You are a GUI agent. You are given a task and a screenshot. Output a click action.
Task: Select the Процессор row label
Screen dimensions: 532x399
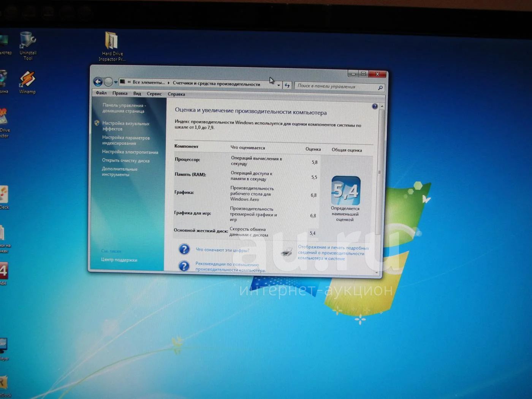(x=187, y=160)
